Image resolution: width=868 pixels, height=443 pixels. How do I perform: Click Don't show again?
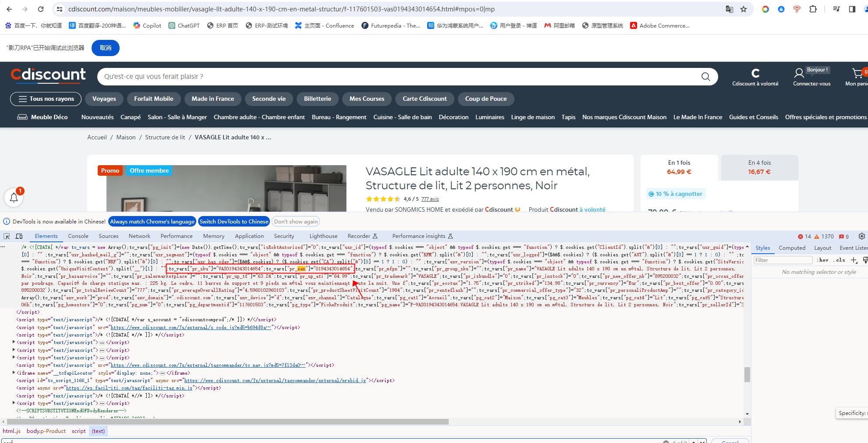tap(296, 222)
